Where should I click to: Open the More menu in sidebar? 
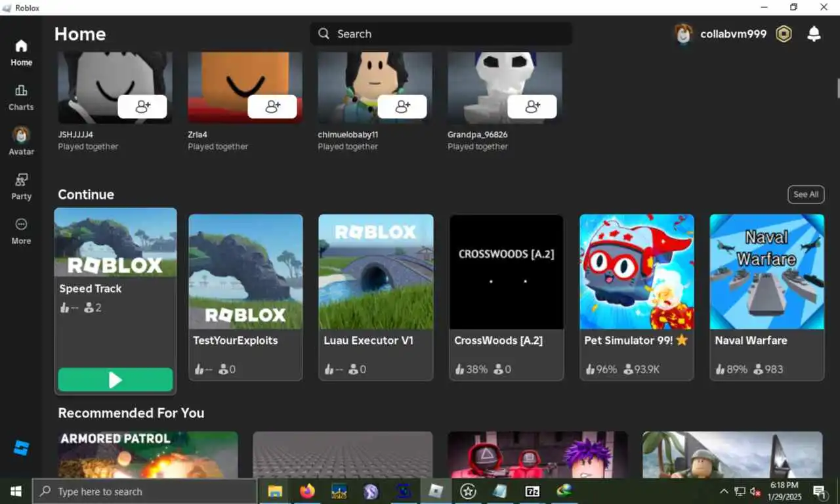click(21, 232)
